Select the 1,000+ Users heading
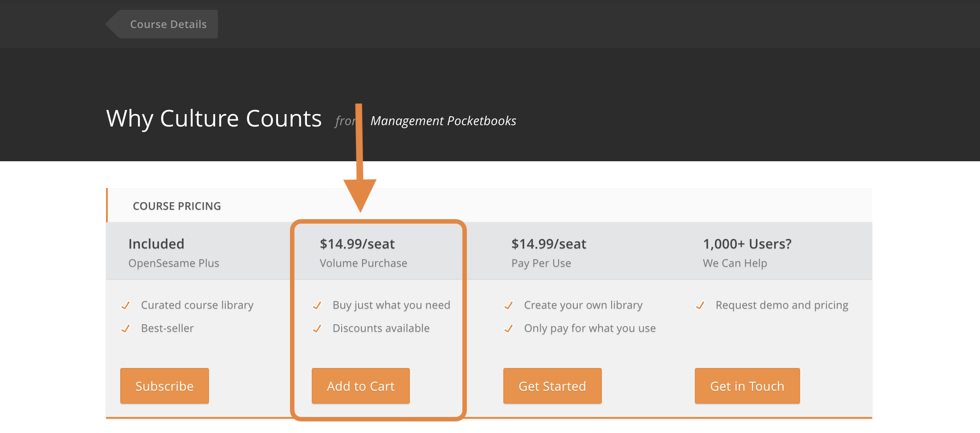 tap(747, 244)
